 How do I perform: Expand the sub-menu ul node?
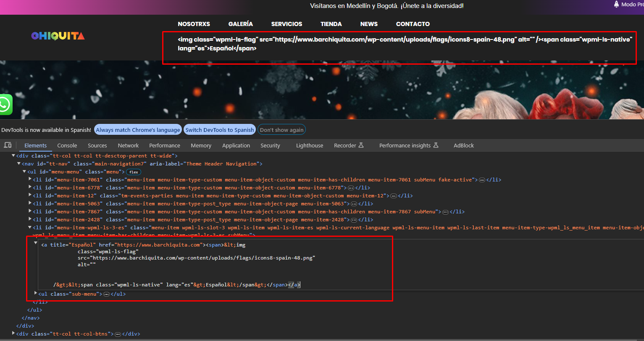tap(35, 294)
